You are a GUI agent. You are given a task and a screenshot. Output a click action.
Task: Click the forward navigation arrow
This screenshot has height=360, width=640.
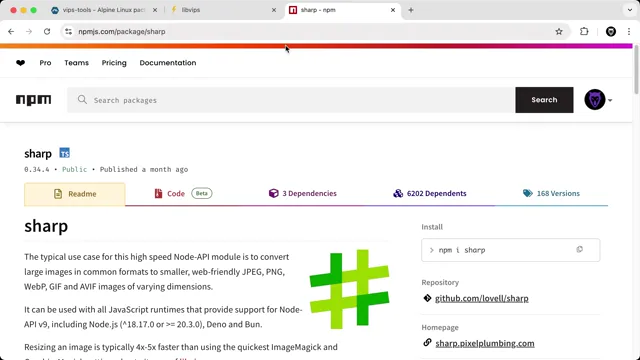coord(29,31)
